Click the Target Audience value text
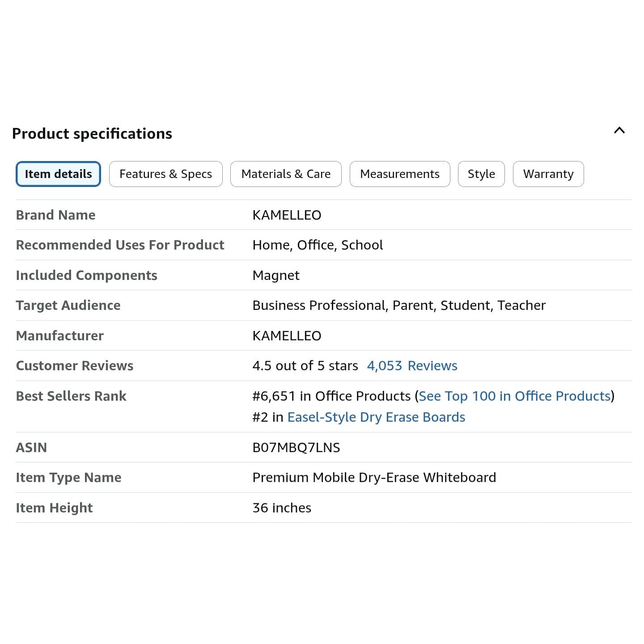Image resolution: width=644 pixels, height=644 pixels. coord(398,305)
